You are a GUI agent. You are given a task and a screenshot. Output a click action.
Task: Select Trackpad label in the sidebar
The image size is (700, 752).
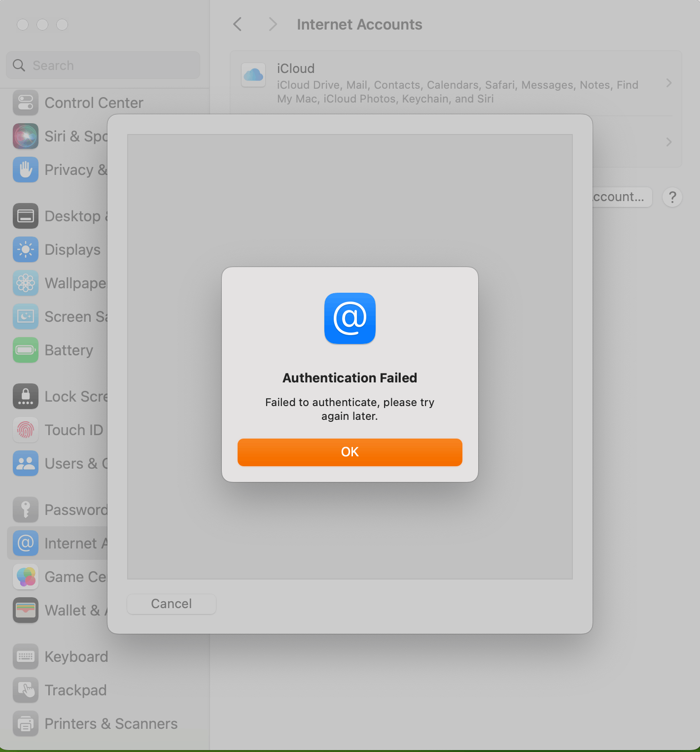tap(75, 690)
